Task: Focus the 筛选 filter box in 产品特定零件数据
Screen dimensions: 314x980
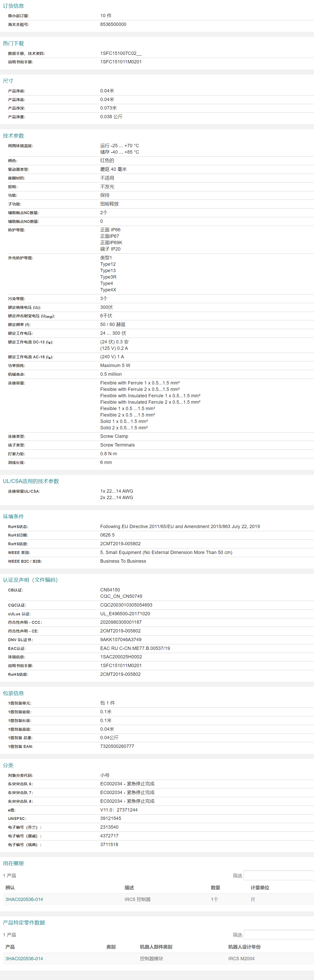Action: click(x=279, y=935)
